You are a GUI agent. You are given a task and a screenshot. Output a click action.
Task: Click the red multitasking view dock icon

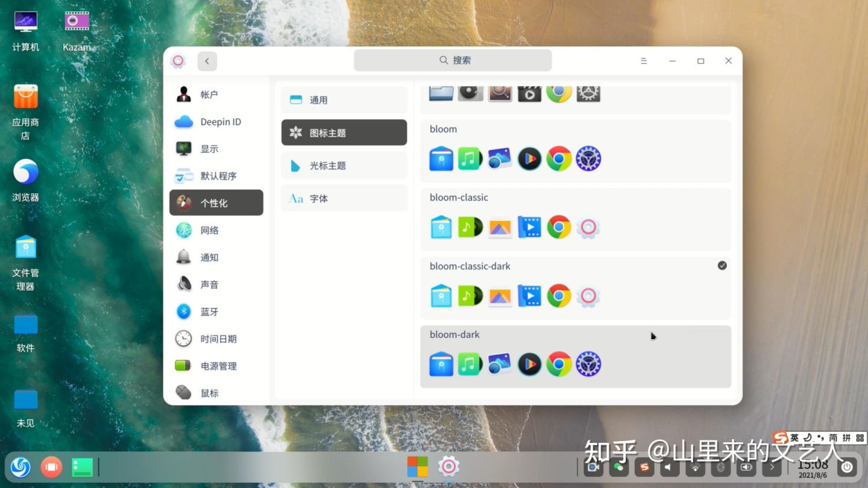pyautogui.click(x=51, y=467)
